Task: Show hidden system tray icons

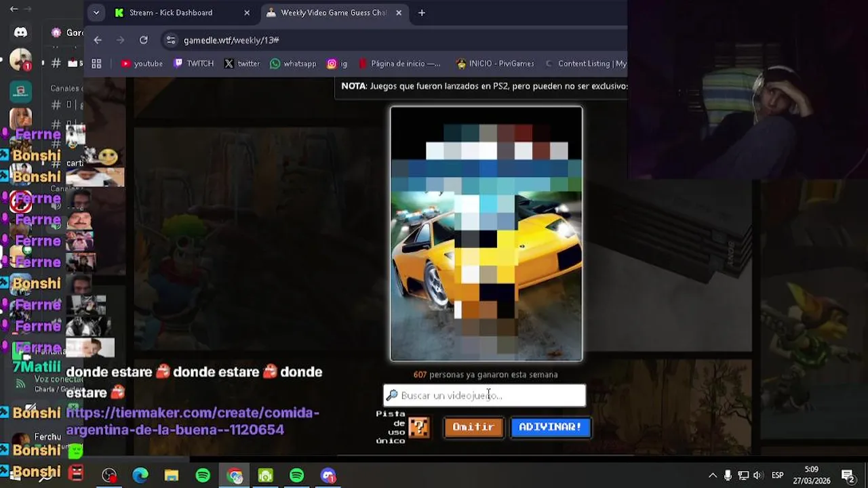Action: pos(713,476)
